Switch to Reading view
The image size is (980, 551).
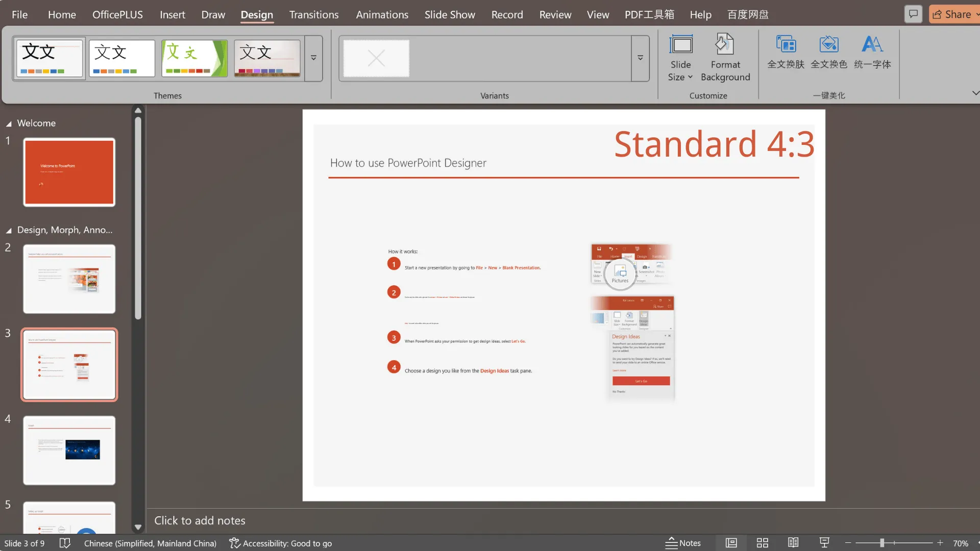793,543
